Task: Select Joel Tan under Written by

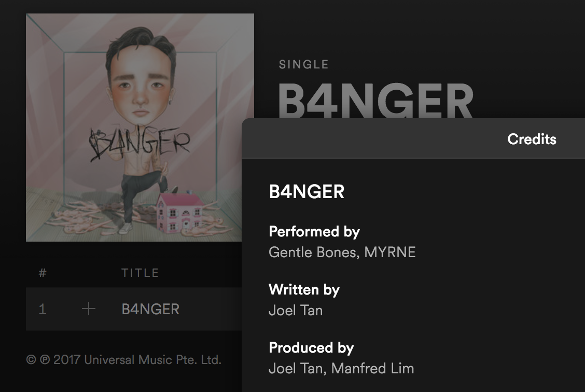Action: 296,310
